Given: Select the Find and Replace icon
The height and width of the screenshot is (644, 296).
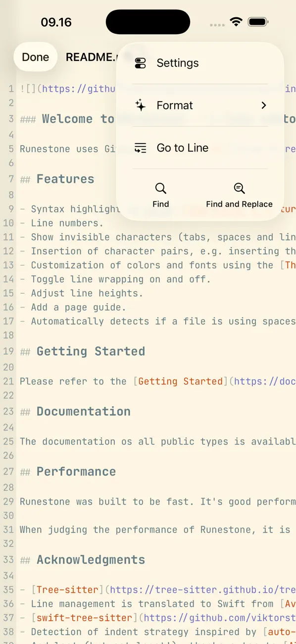Looking at the screenshot, I should (x=239, y=188).
